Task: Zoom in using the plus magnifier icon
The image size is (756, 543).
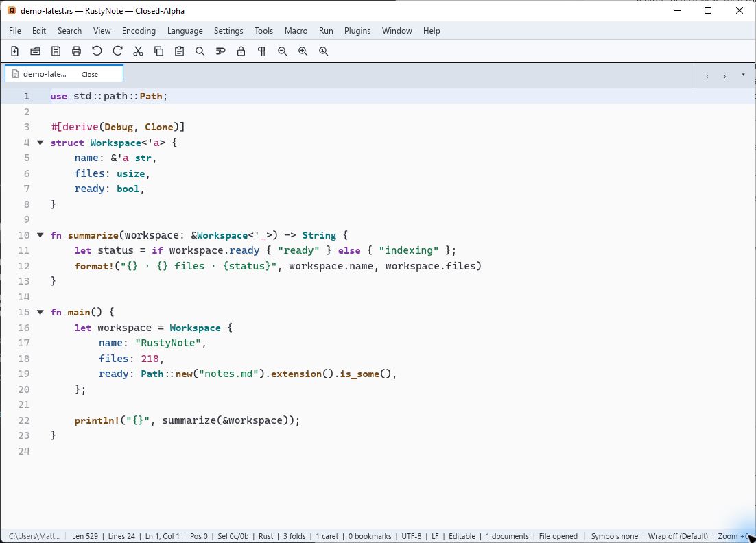Action: (x=303, y=51)
